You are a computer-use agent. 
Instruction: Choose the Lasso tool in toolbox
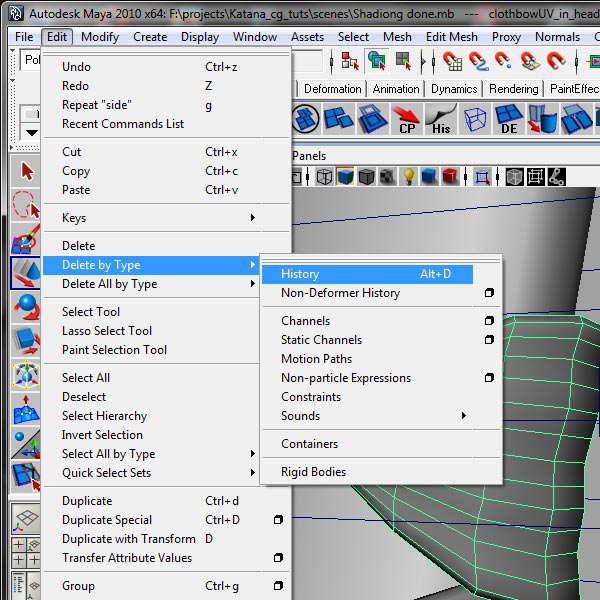click(x=26, y=205)
